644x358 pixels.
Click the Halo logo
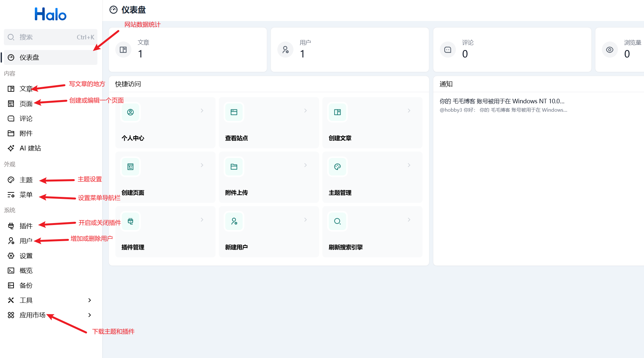[x=51, y=15]
